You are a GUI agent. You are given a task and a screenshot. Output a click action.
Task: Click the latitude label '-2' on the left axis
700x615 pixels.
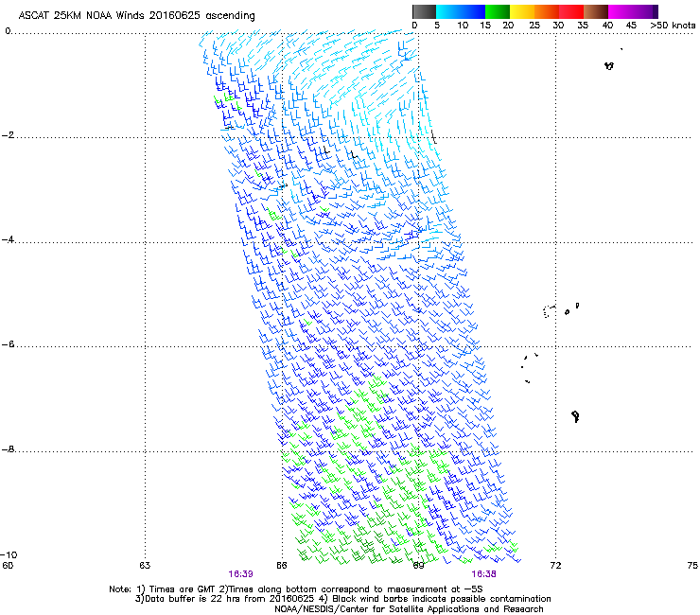pos(8,135)
